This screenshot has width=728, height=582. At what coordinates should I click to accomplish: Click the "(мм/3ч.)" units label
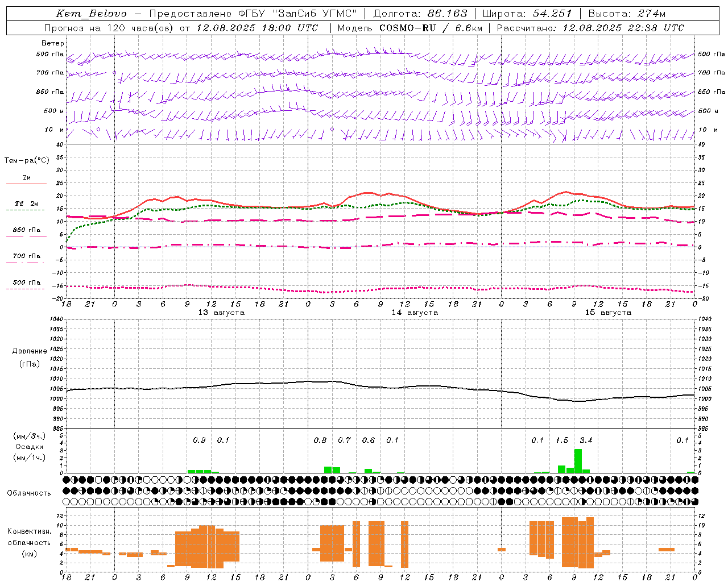pyautogui.click(x=30, y=436)
